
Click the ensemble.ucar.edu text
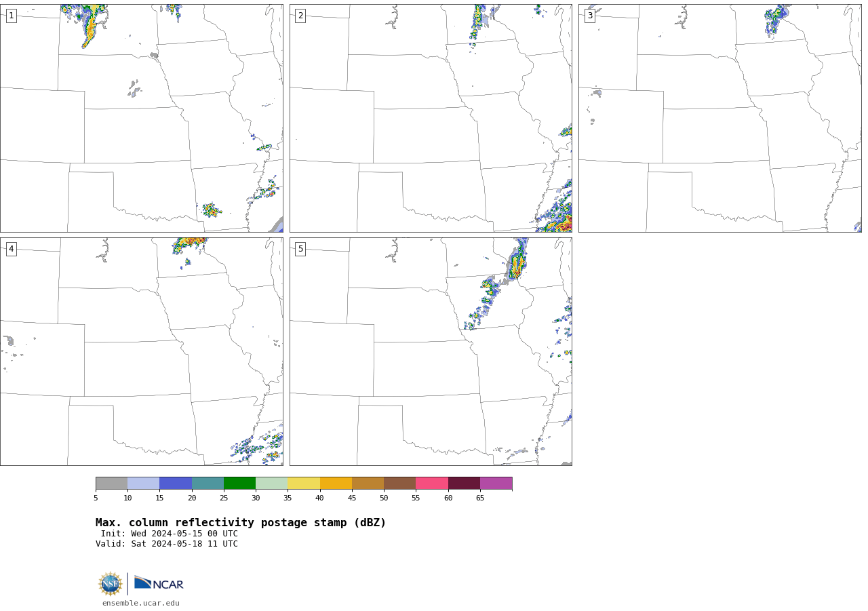pos(141,604)
